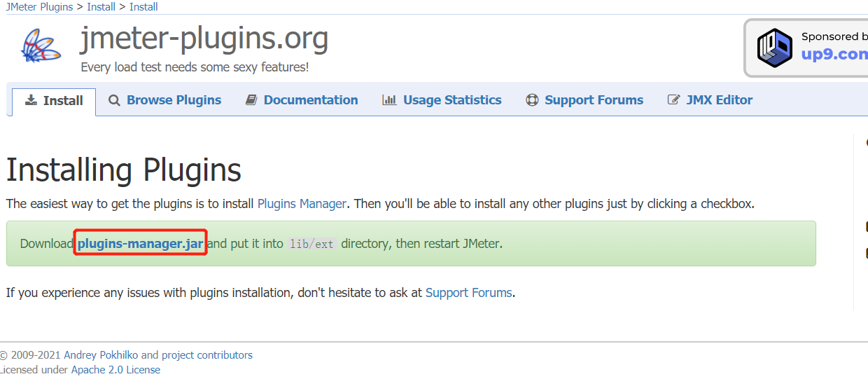Go to the Support Forums tab
The image size is (868, 379).
click(584, 100)
